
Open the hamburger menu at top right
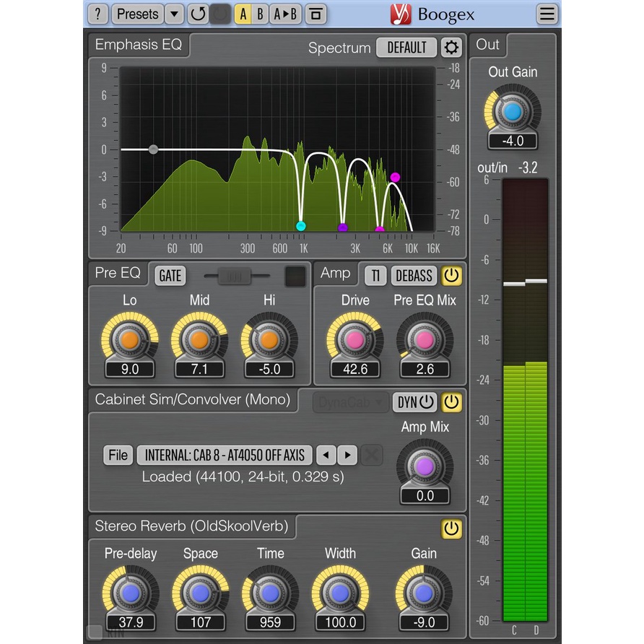[547, 14]
